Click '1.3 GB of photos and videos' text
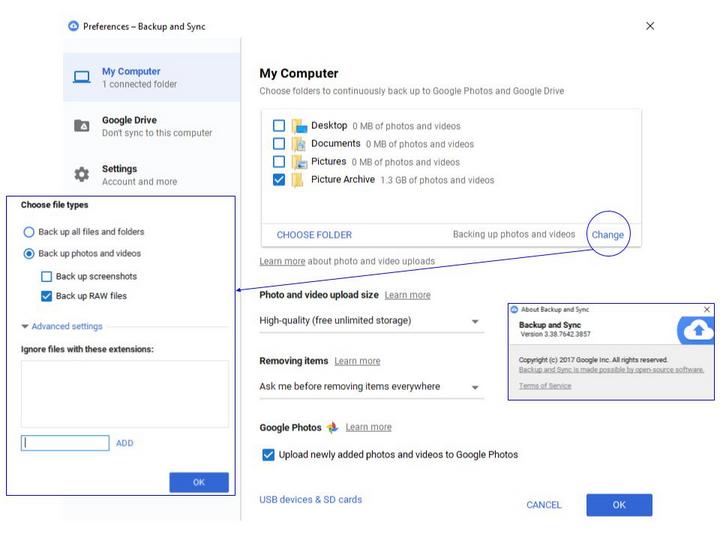This screenshot has height=540, width=720. (x=438, y=180)
